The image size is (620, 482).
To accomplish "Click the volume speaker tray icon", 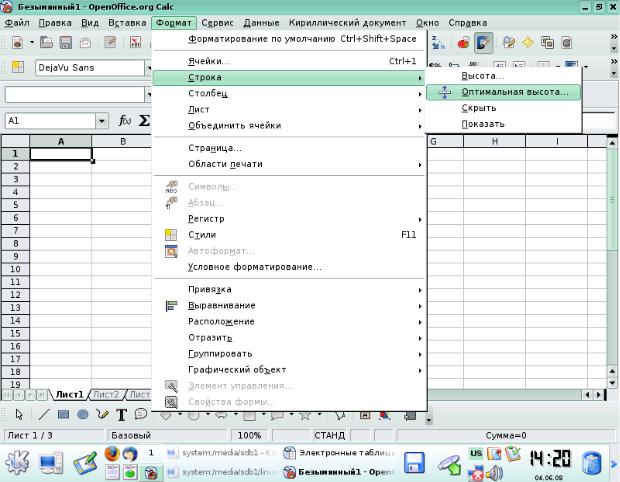I will pos(494,472).
